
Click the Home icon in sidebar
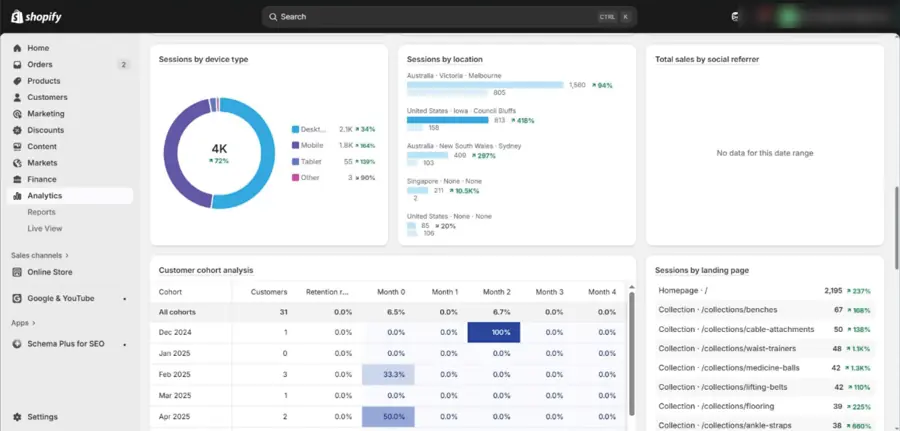click(17, 48)
